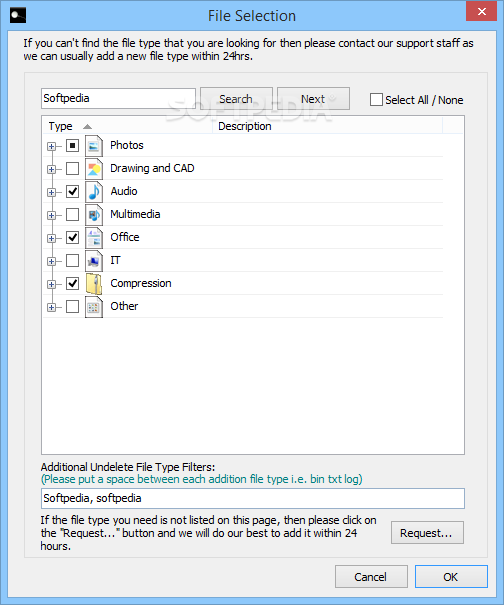Viewport: 504px width, 605px height.
Task: Expand the Other tree node
Action: coord(51,308)
